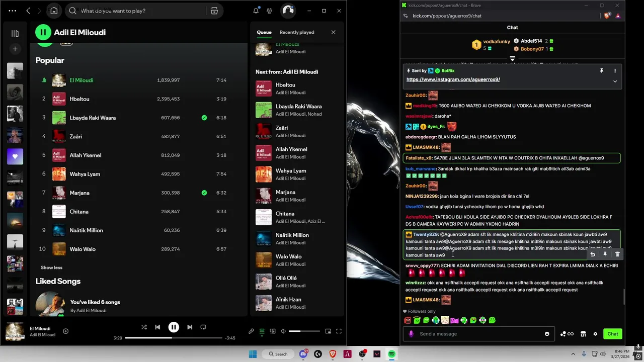Image resolution: width=644 pixels, height=362 pixels.
Task: Open Brave site settings icon in Kick window
Action: pyautogui.click(x=406, y=16)
